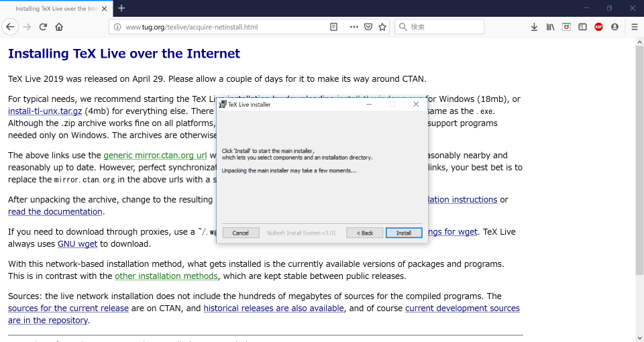644x342 pixels.
Task: Open a new browser tab
Action: [x=121, y=8]
